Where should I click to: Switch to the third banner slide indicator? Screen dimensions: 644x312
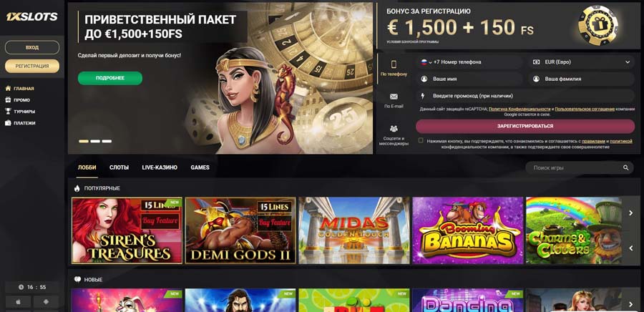(x=107, y=141)
